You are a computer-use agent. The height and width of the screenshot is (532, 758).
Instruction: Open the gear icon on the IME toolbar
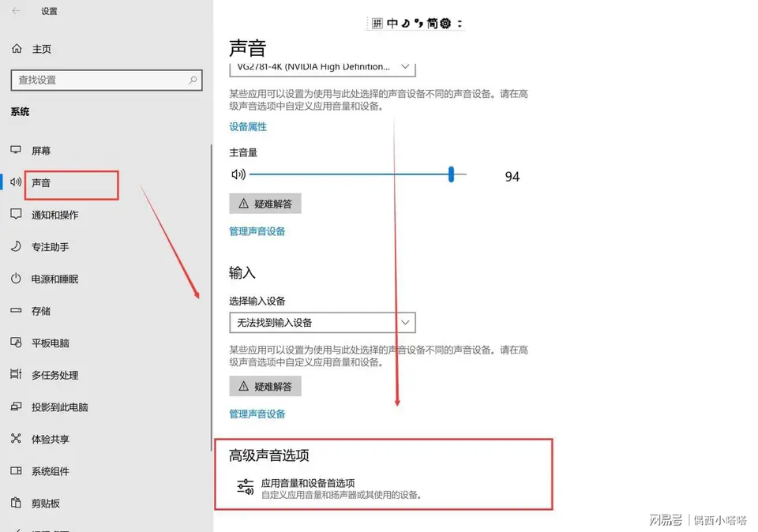point(445,24)
